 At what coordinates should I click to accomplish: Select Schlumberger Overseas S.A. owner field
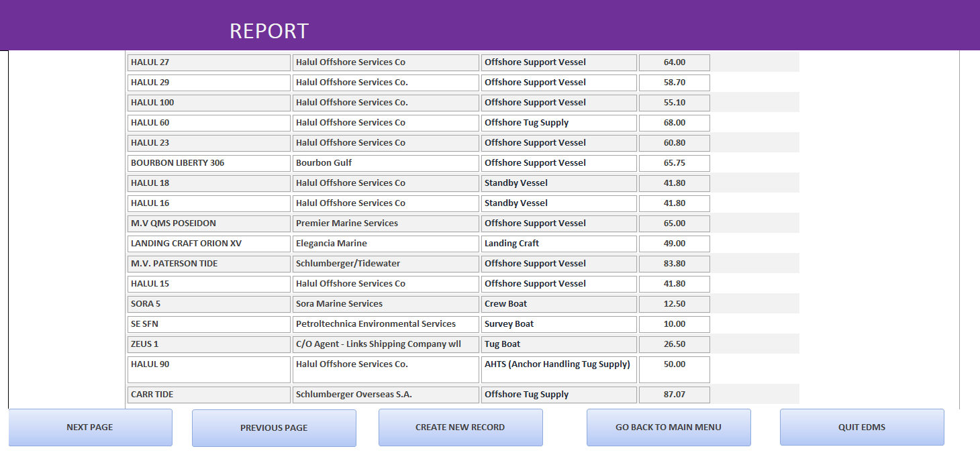(386, 395)
